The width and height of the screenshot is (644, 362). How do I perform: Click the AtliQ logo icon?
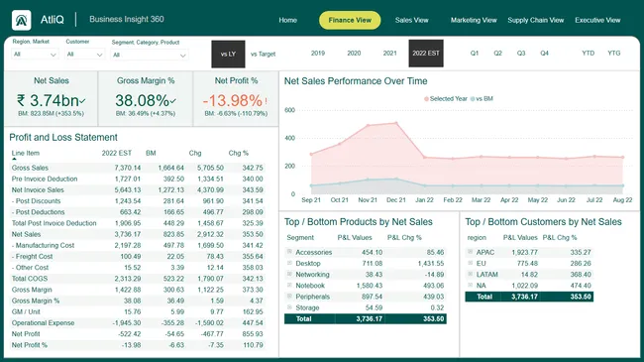[x=22, y=20]
